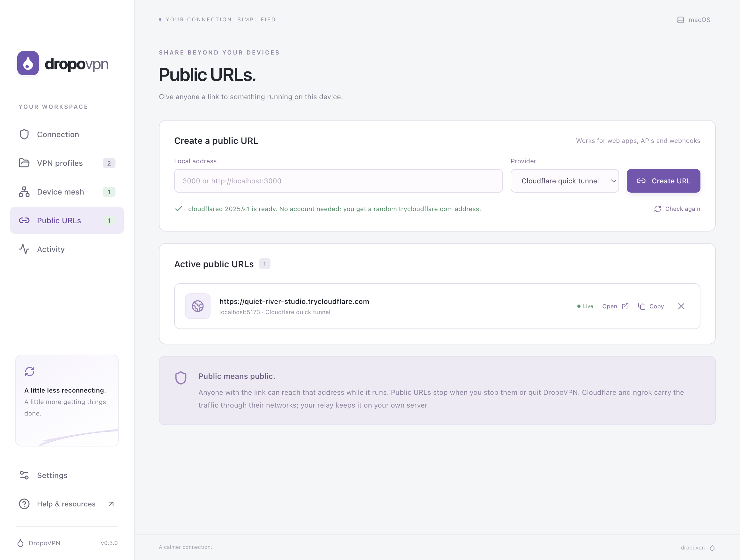Open the Activity page
Screen dimensions: 740x560
point(67,249)
